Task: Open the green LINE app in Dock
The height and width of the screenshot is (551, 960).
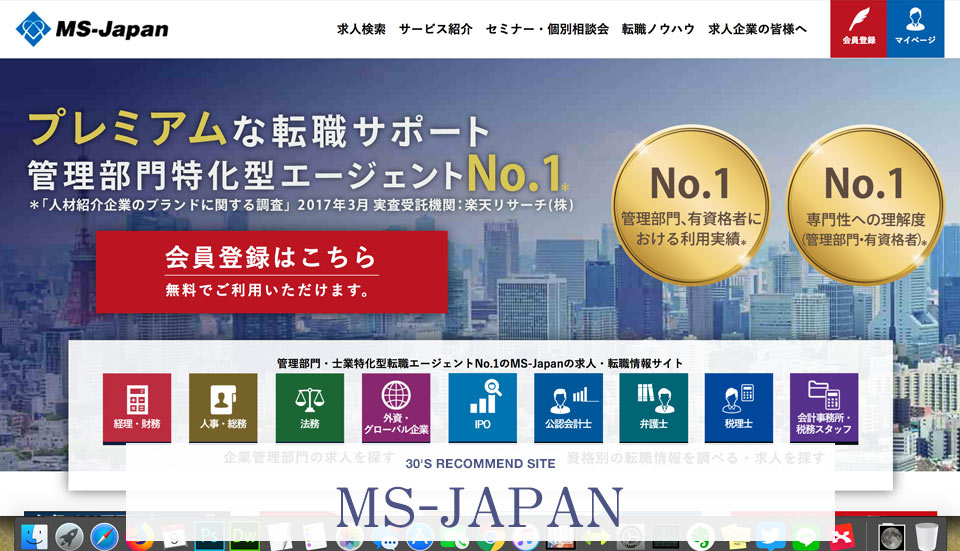Action: tap(806, 537)
